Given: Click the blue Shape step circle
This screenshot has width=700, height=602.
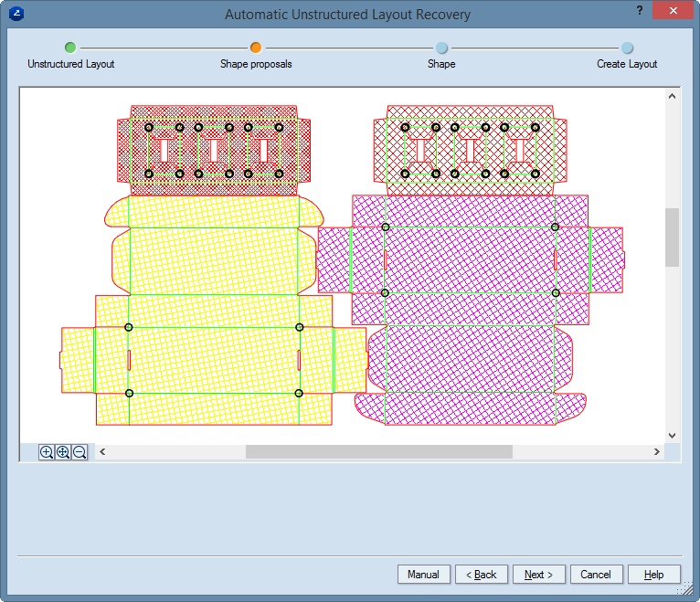Looking at the screenshot, I should (x=441, y=48).
